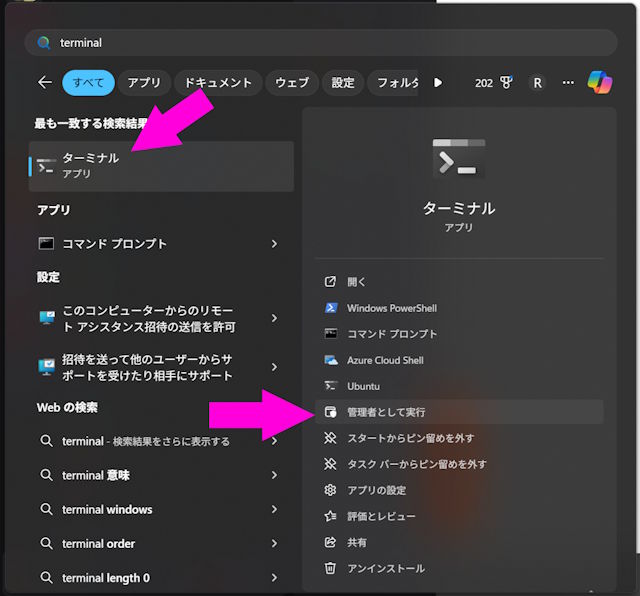Image resolution: width=640 pixels, height=596 pixels.
Task: Click the Windows PowerShell icon
Action: click(x=331, y=308)
